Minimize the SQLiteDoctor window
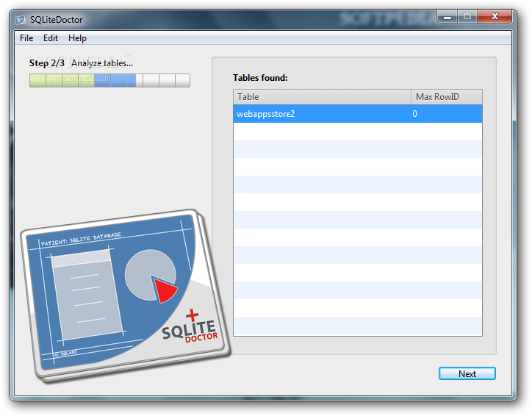Screen dimensions: 532x416 click(x=447, y=16)
